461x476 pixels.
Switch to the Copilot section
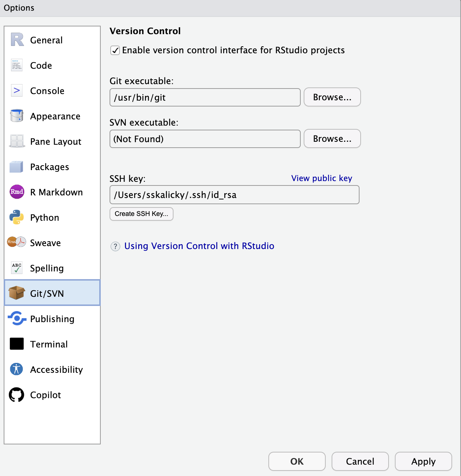46,395
